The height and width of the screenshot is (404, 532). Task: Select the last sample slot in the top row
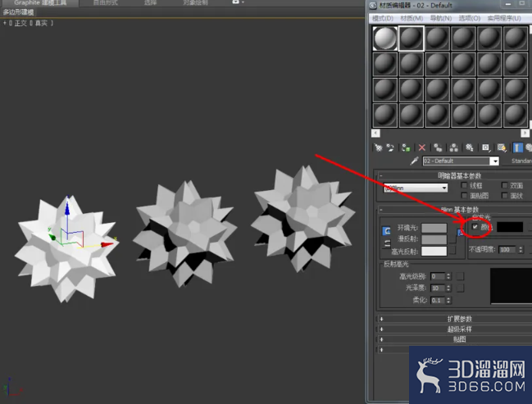pos(516,39)
